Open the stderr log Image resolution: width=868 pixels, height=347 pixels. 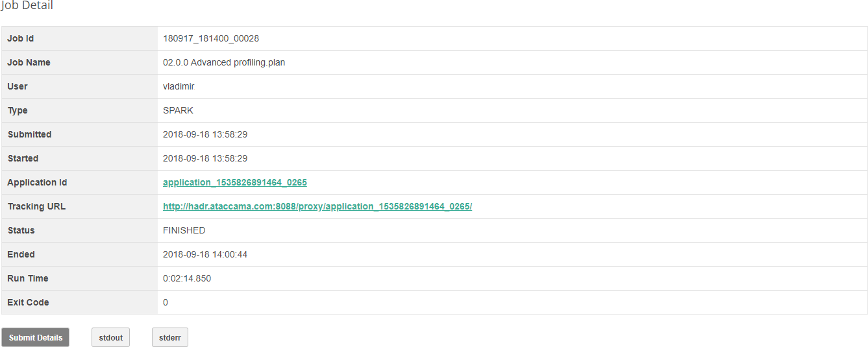[x=170, y=337]
